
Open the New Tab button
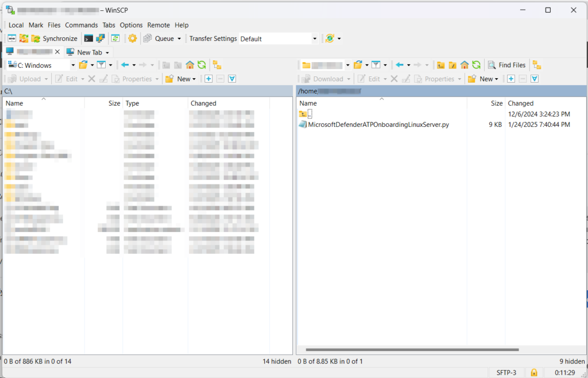(84, 52)
